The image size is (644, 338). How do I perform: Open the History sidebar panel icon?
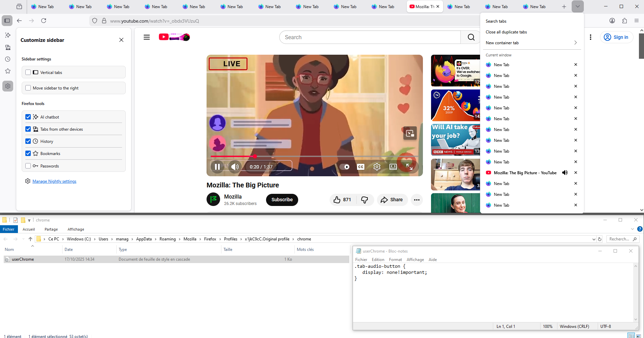click(8, 59)
